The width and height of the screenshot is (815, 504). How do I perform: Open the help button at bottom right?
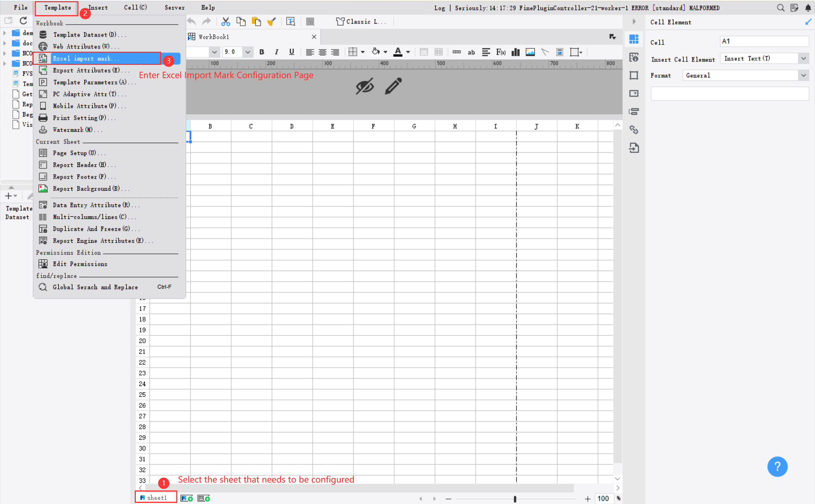point(778,467)
